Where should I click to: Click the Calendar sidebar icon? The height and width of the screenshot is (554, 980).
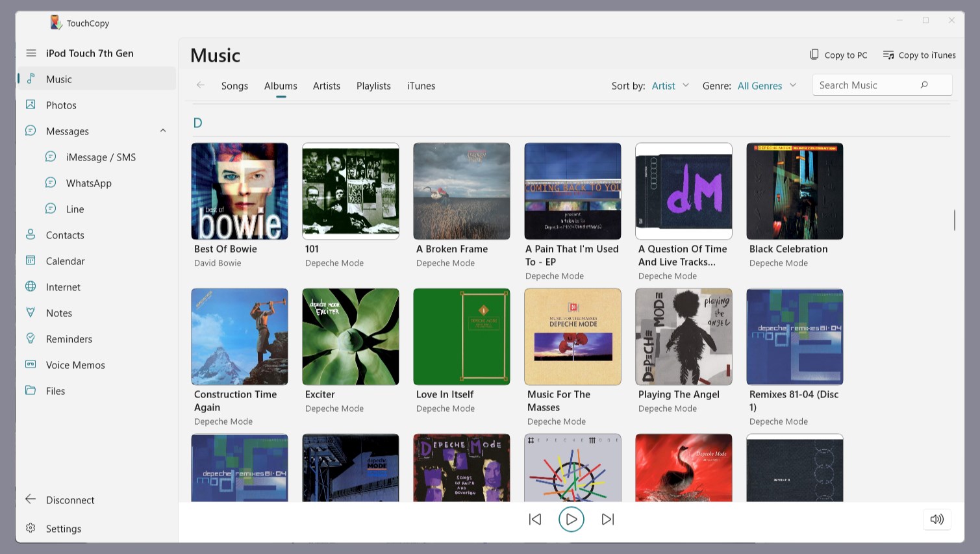click(x=31, y=260)
